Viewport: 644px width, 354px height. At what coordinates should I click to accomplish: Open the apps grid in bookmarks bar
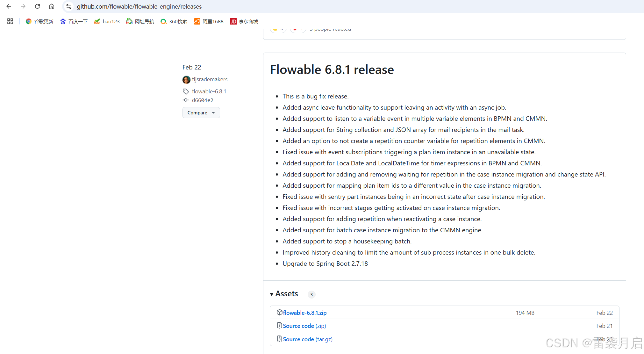click(x=10, y=21)
